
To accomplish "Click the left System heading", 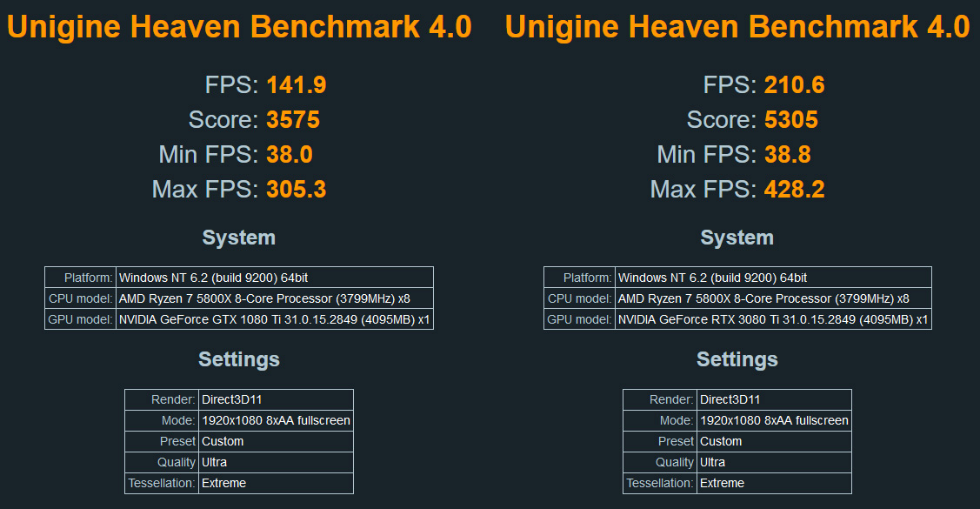I will [x=239, y=238].
